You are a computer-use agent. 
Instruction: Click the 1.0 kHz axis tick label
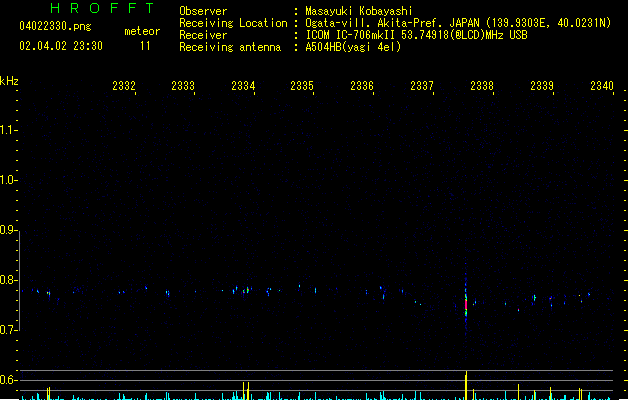(x=8, y=180)
